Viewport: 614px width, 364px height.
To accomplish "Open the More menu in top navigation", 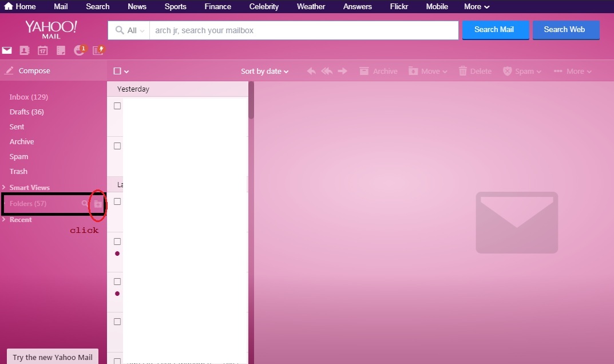I will pos(476,6).
